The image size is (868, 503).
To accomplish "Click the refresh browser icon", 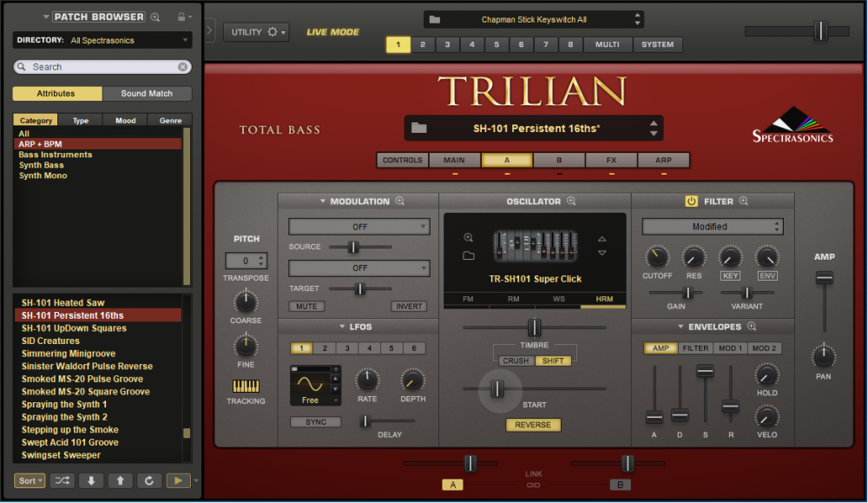I will 149,480.
